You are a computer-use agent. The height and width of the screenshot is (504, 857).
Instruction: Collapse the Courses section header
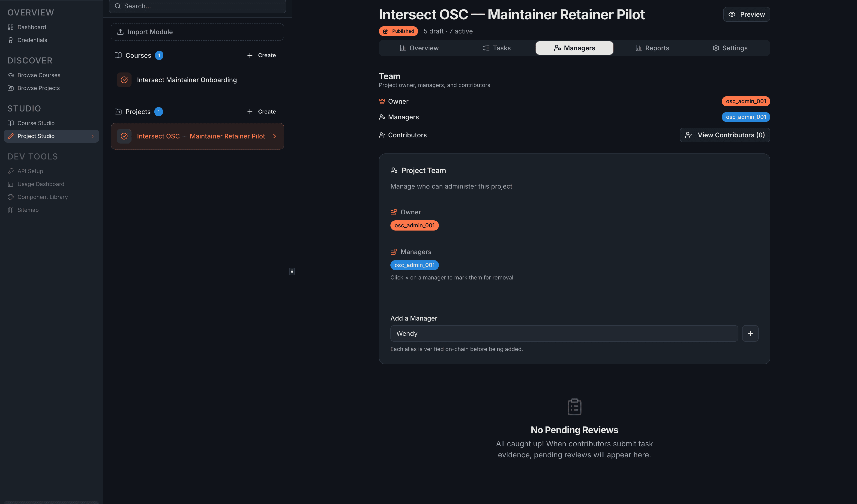(138, 55)
